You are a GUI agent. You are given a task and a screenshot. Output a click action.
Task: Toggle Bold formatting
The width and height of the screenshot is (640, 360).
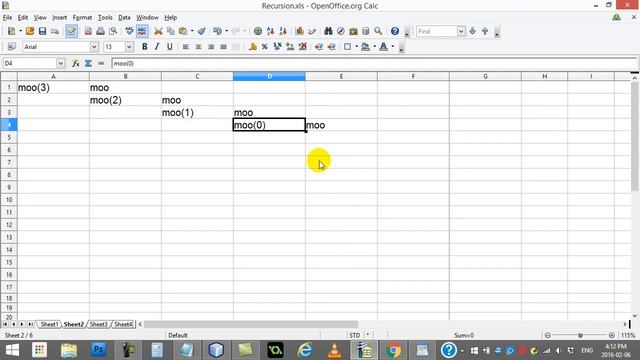click(x=144, y=47)
